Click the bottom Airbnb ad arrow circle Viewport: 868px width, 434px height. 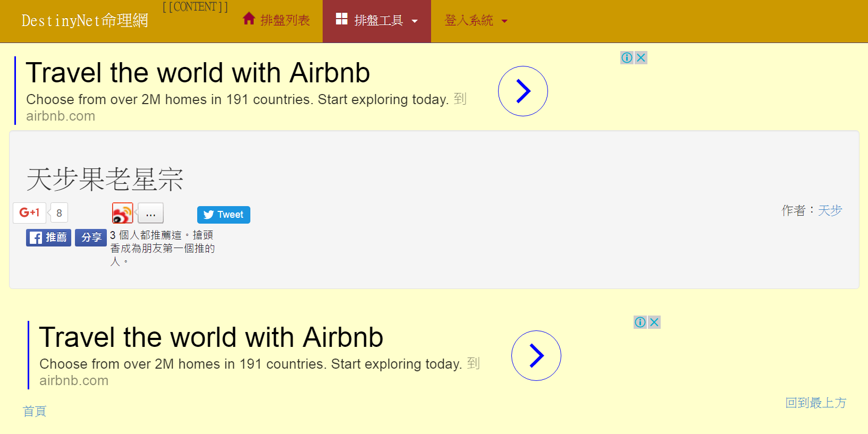(x=536, y=355)
